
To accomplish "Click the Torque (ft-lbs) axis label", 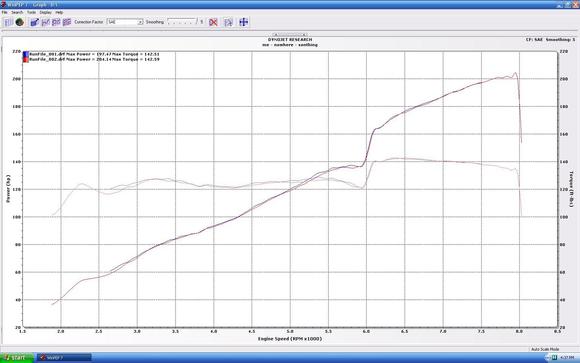I will point(571,189).
